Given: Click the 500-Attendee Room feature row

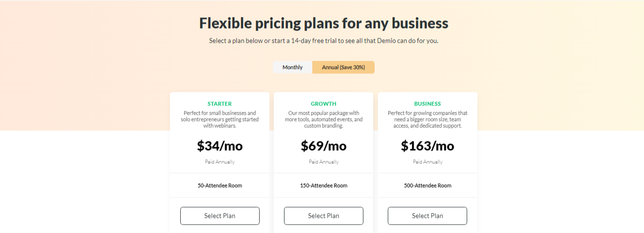Looking at the screenshot, I should pos(427,185).
